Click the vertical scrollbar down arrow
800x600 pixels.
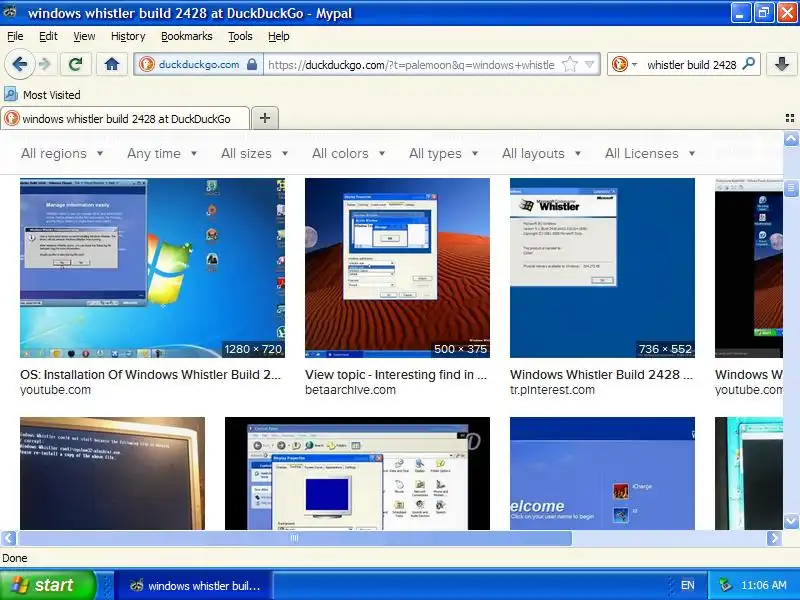pos(791,521)
